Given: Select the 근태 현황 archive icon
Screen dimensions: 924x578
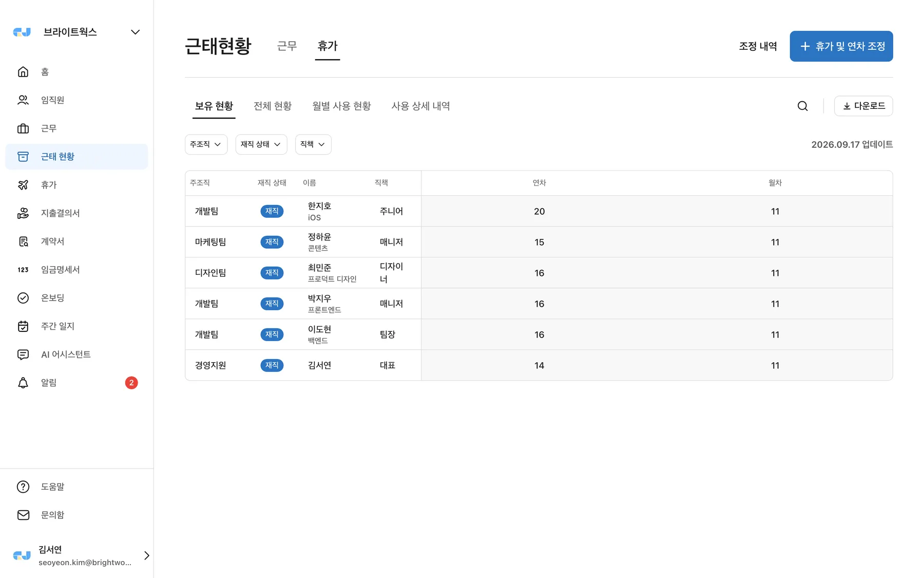Looking at the screenshot, I should 23,157.
